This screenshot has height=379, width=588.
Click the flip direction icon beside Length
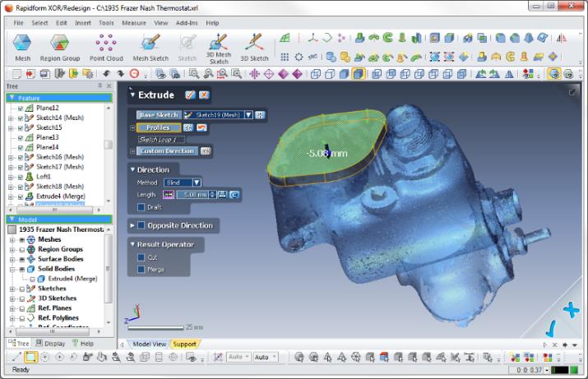pyautogui.click(x=168, y=195)
